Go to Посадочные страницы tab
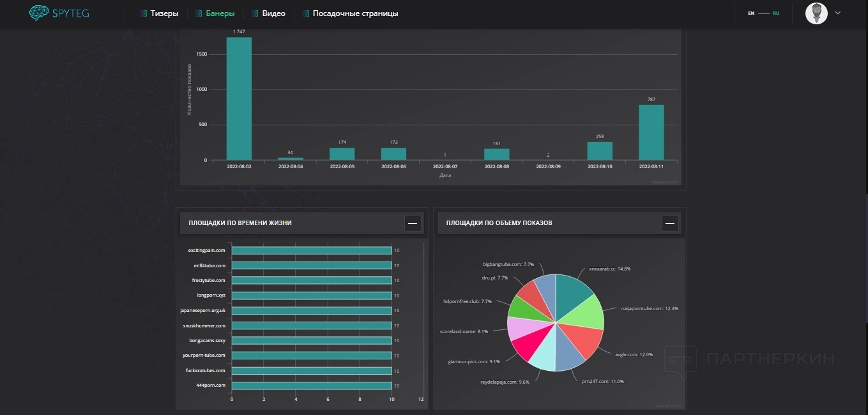 pos(355,13)
